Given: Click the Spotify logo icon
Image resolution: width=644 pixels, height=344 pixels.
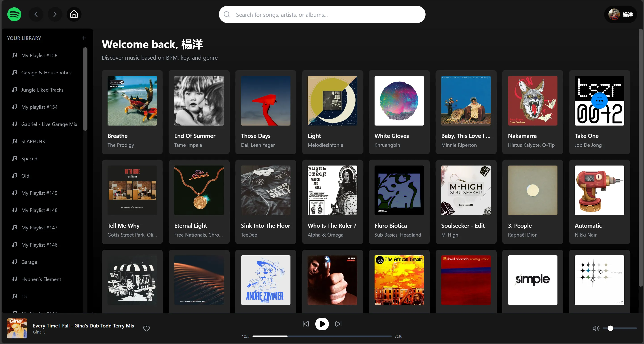Looking at the screenshot, I should [14, 15].
